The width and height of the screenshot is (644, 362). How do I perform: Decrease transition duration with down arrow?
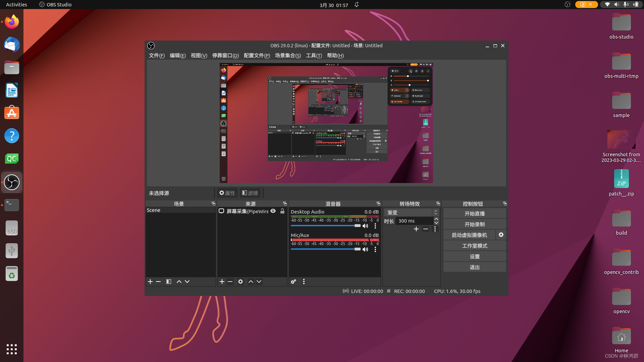pyautogui.click(x=436, y=223)
